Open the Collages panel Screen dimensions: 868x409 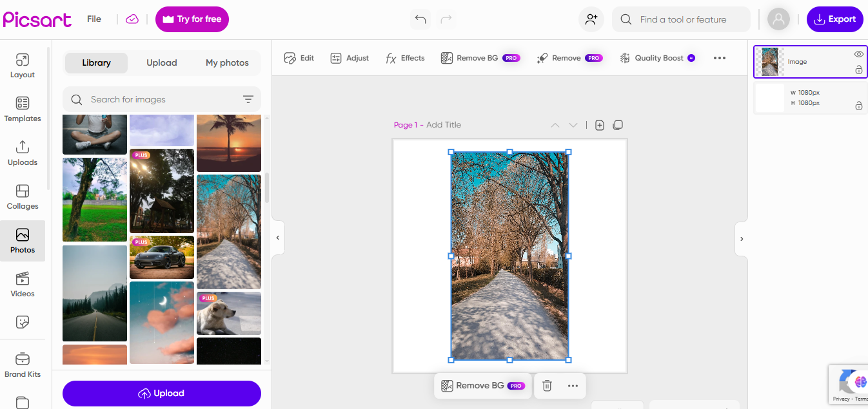click(x=22, y=196)
